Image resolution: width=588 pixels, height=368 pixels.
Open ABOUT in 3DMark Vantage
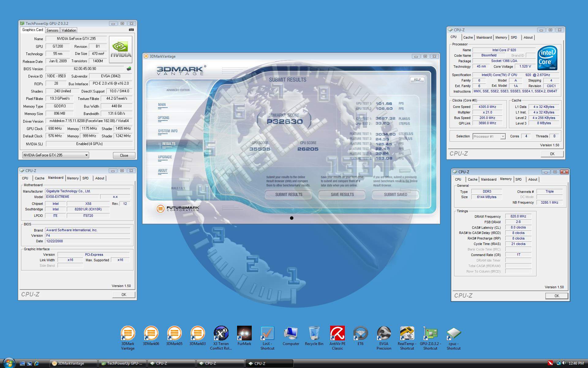(x=163, y=171)
